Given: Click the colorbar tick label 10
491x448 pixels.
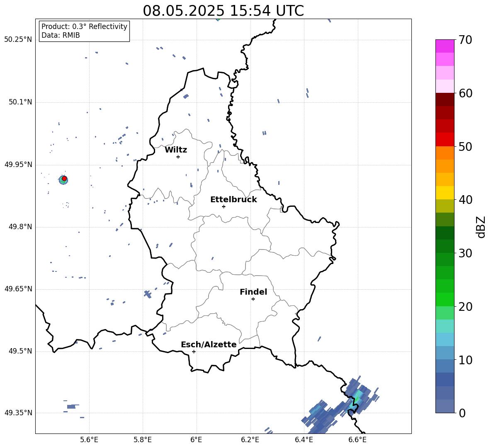Looking at the screenshot, I should click(x=465, y=360).
